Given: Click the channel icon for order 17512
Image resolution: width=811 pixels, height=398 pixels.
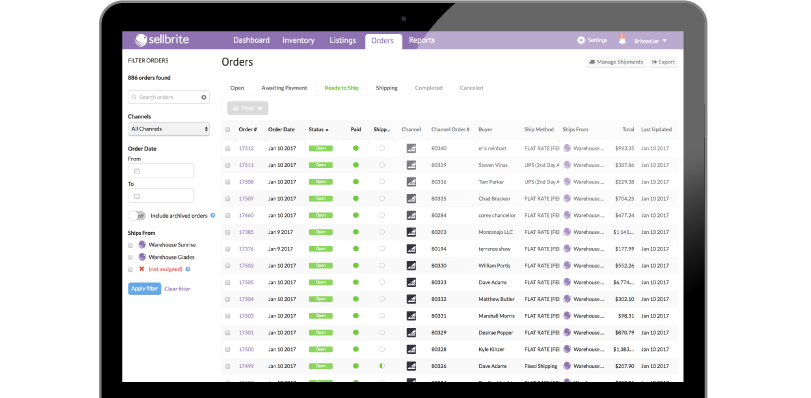Looking at the screenshot, I should (411, 149).
